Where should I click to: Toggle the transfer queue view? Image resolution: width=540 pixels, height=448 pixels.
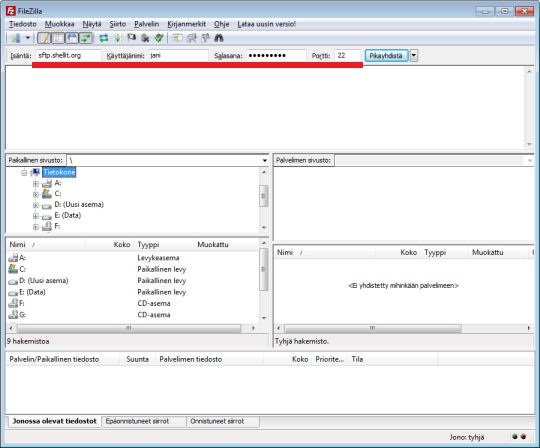click(x=86, y=38)
